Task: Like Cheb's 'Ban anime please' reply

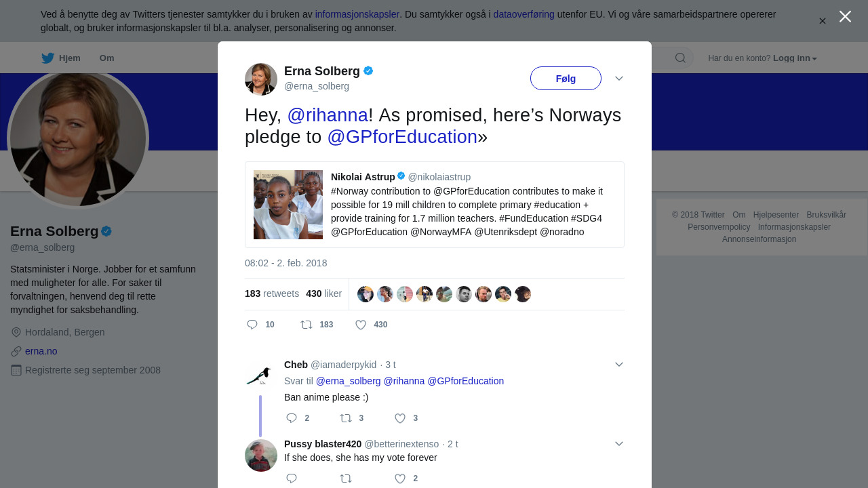Action: click(400, 418)
